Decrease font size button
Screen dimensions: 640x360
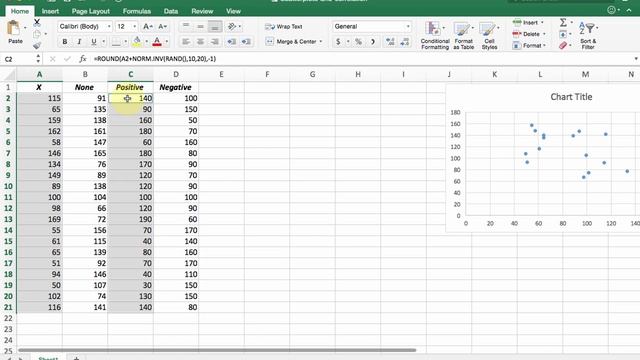(162, 27)
